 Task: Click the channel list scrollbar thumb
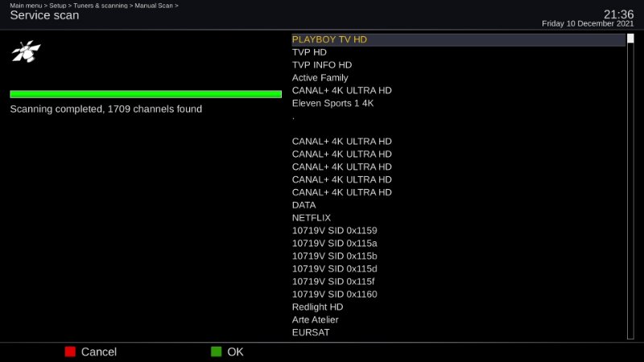point(630,39)
